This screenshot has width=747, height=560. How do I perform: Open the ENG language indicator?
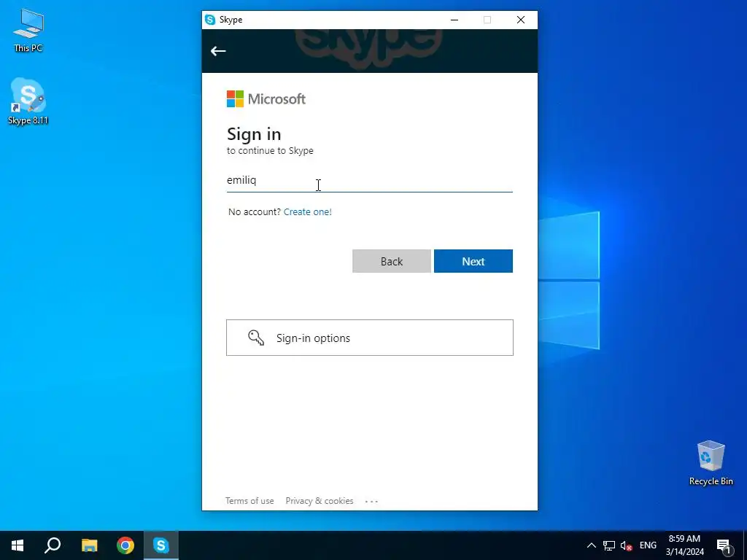pos(648,545)
